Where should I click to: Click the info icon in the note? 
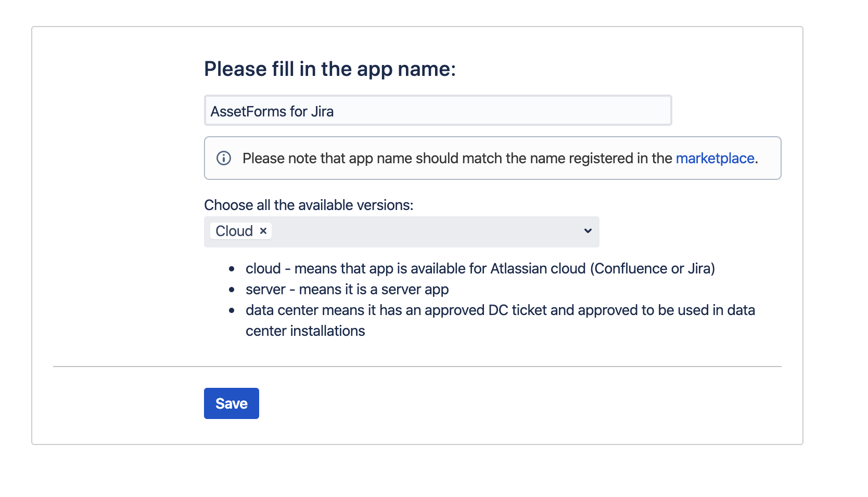pyautogui.click(x=224, y=158)
